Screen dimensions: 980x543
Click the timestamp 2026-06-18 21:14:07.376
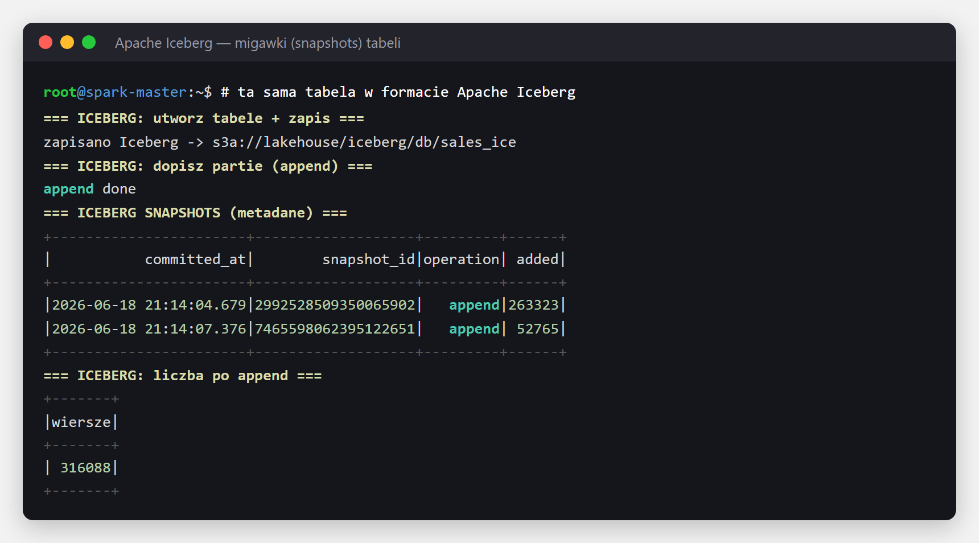149,329
